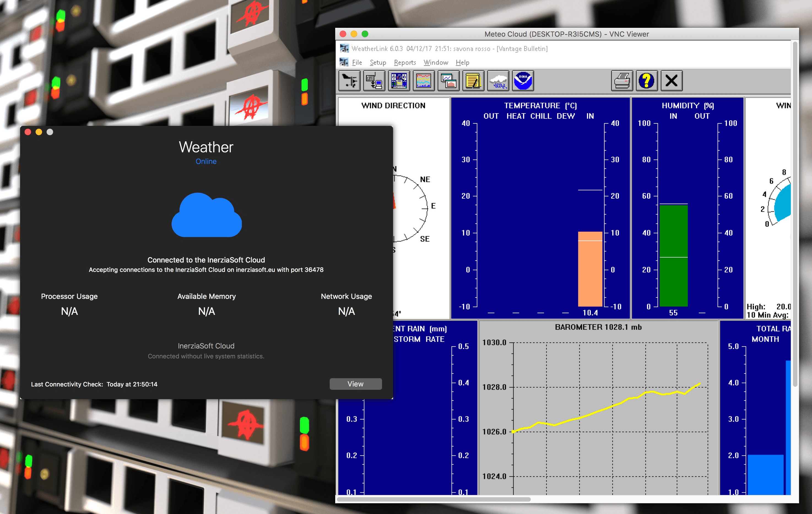The image size is (812, 514).
Task: Open the Strip Charts toolbar icon
Action: [424, 81]
